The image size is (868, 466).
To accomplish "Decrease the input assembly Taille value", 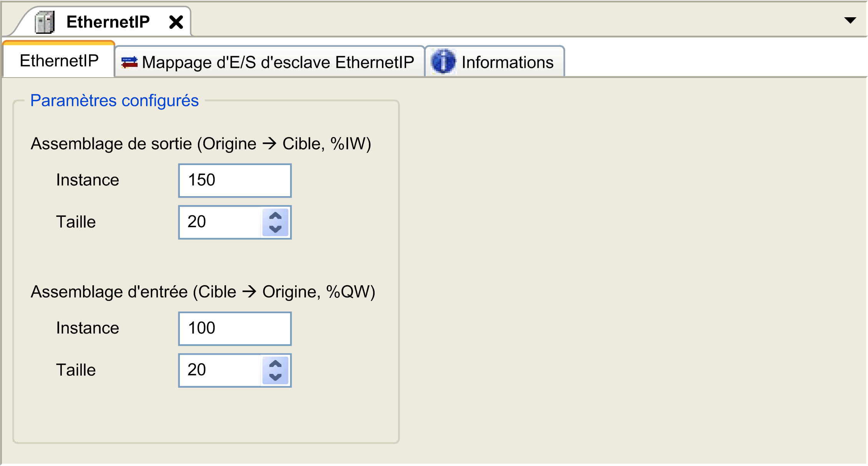I will point(275,377).
